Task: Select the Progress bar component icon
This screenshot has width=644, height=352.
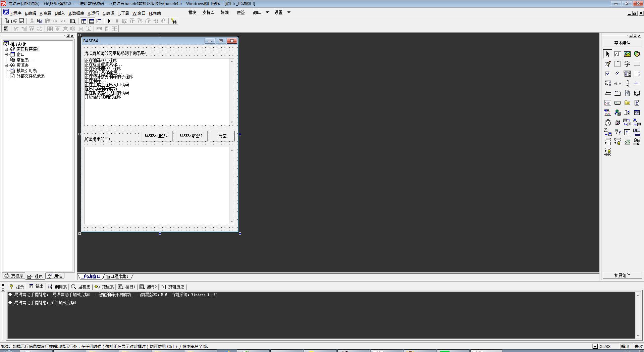Action: [x=637, y=83]
